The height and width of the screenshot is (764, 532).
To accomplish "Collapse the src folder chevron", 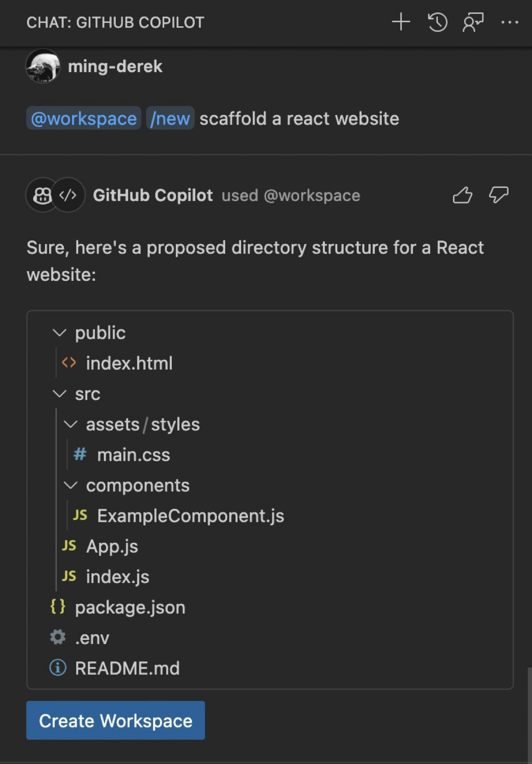I will (59, 393).
